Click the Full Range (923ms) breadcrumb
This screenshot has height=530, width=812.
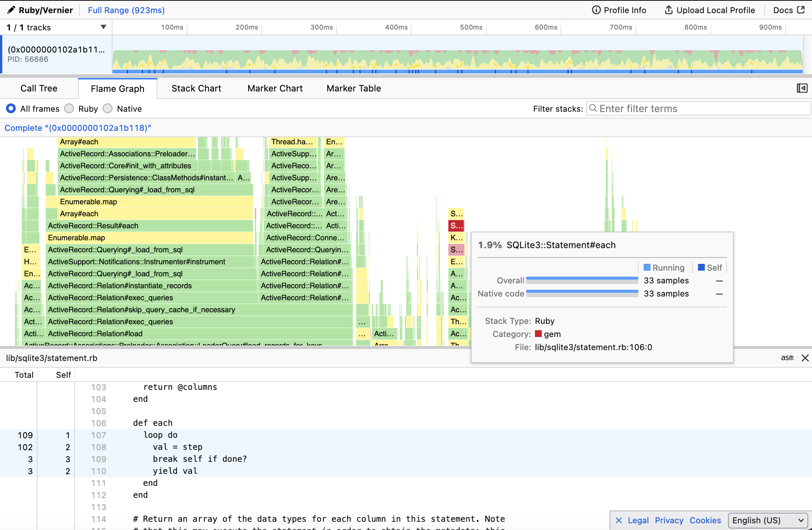point(126,10)
